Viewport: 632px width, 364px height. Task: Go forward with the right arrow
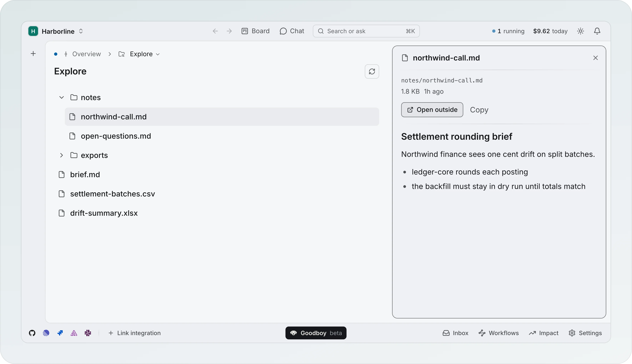[229, 31]
